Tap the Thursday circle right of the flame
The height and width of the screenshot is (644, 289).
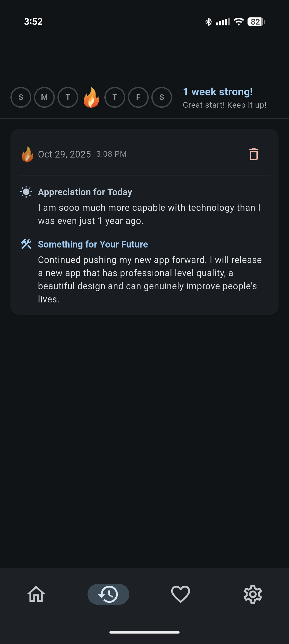click(115, 97)
